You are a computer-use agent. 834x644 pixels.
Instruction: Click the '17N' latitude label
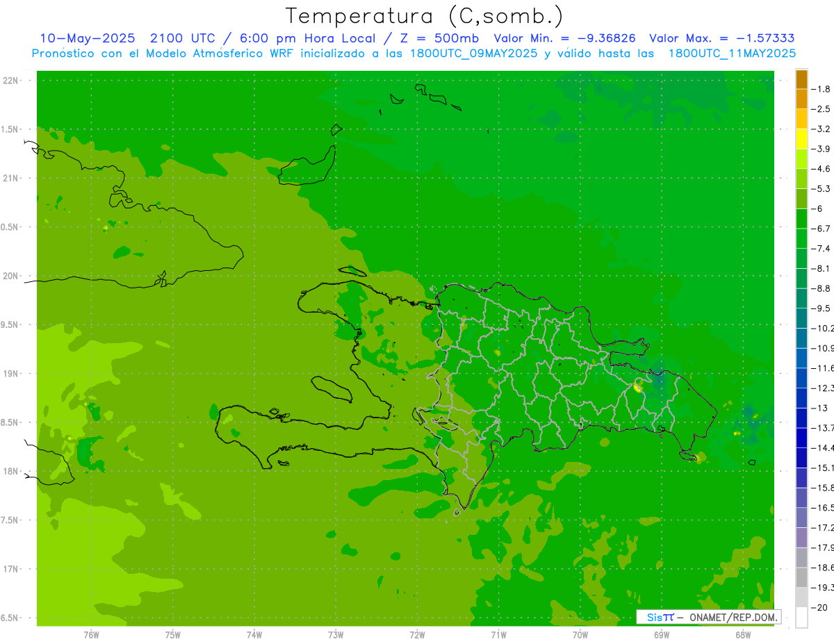pos(11,569)
